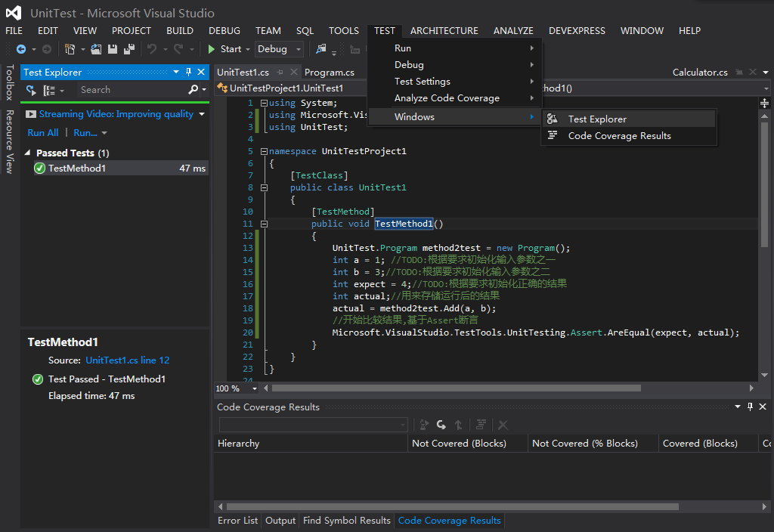This screenshot has height=532, width=774.
Task: Click the search magnifier in Test Explorer
Action: [193, 89]
